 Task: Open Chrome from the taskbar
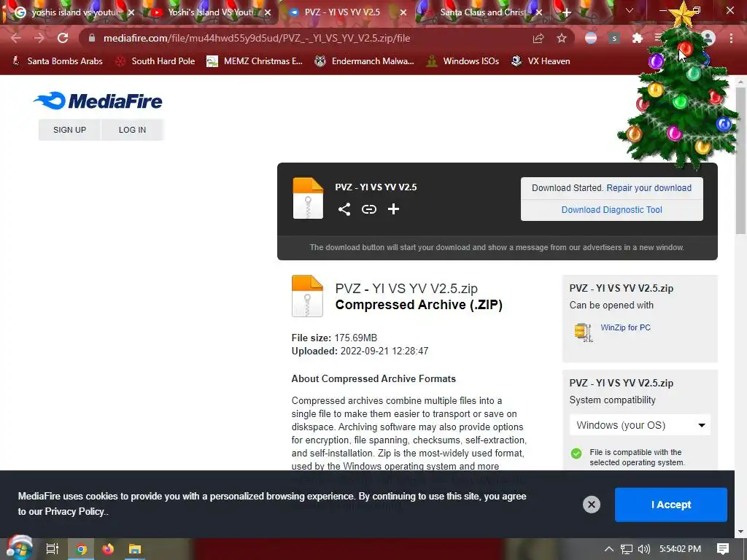click(81, 549)
